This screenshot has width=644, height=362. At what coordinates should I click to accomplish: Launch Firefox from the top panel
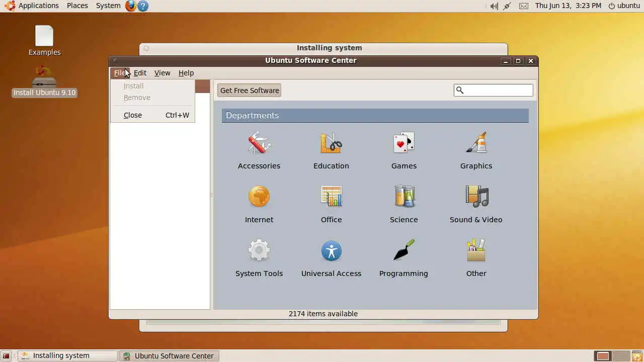[x=131, y=6]
